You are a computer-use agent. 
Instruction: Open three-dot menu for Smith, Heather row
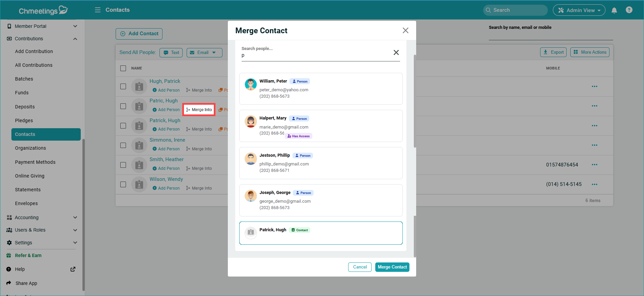coord(594,165)
